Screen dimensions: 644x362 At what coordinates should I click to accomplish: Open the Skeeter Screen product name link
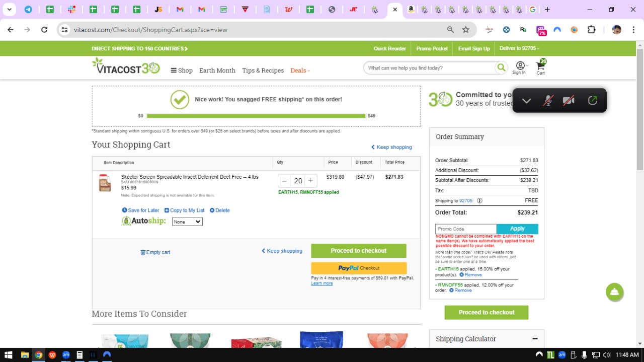190,177
